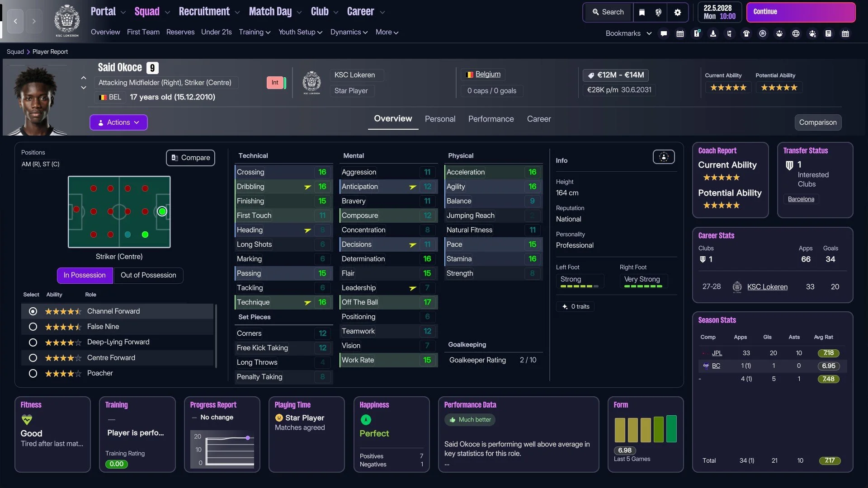Click the globe icon beside Search
Screen dimensions: 868x488
point(658,12)
